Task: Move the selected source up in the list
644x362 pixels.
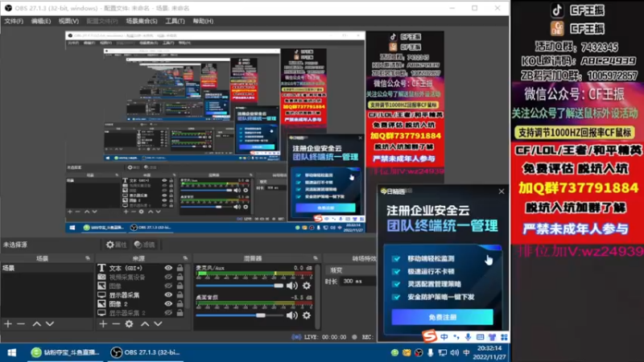Action: pyautogui.click(x=145, y=324)
